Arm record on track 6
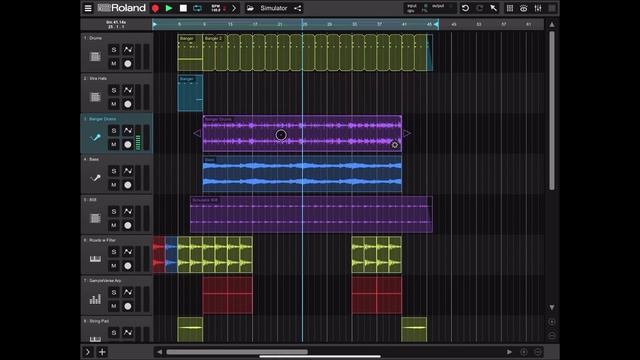Image resolution: width=640 pixels, height=360 pixels. coord(128,266)
